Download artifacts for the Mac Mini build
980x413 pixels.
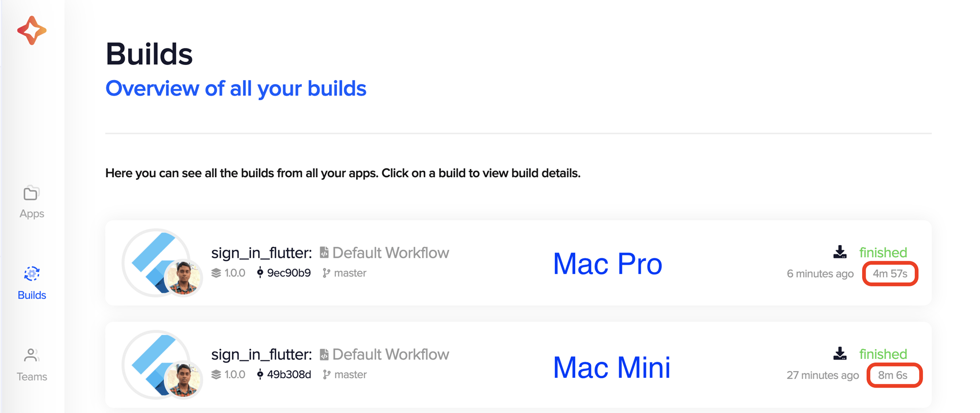point(839,353)
